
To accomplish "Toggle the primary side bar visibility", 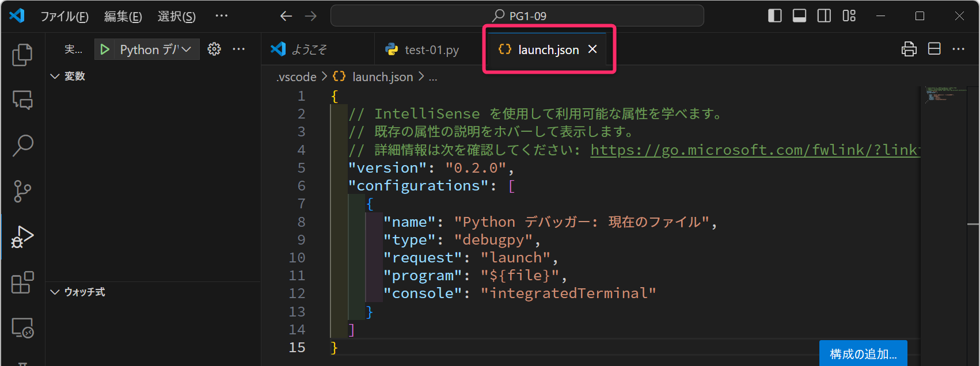I will click(x=774, y=16).
